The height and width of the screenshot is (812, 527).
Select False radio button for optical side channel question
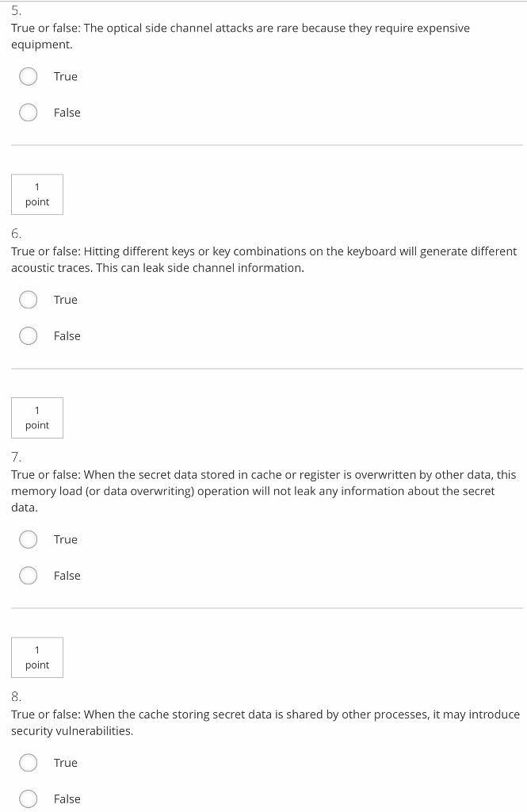29,113
